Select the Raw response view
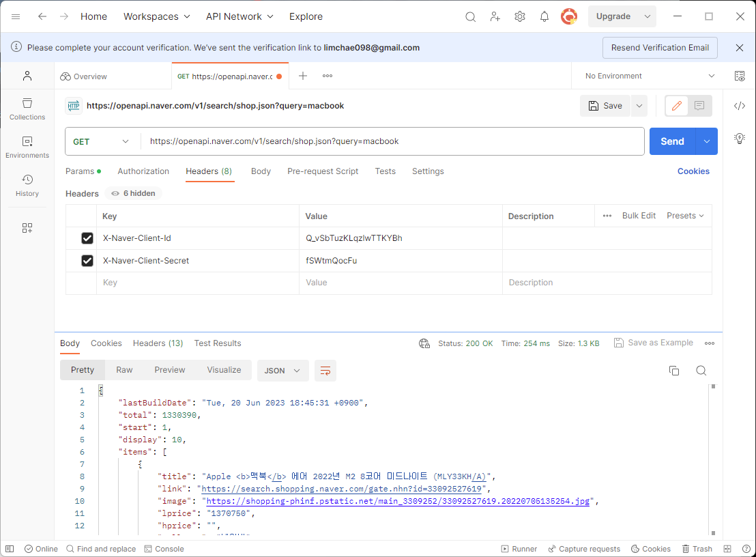756x557 pixels. [124, 370]
